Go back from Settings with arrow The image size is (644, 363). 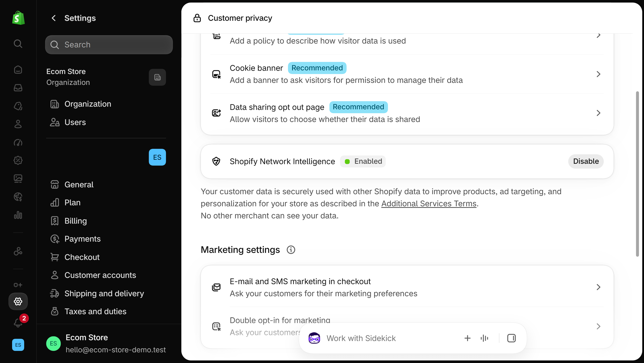pos(54,18)
